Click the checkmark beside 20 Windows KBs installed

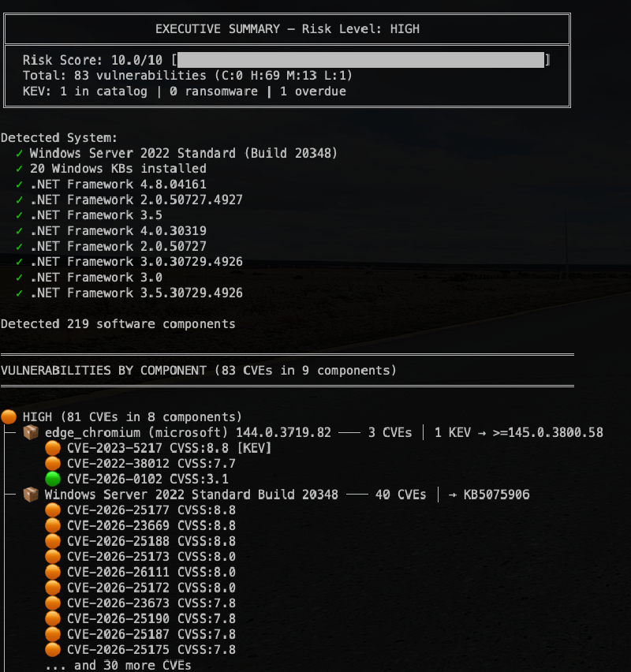point(19,169)
